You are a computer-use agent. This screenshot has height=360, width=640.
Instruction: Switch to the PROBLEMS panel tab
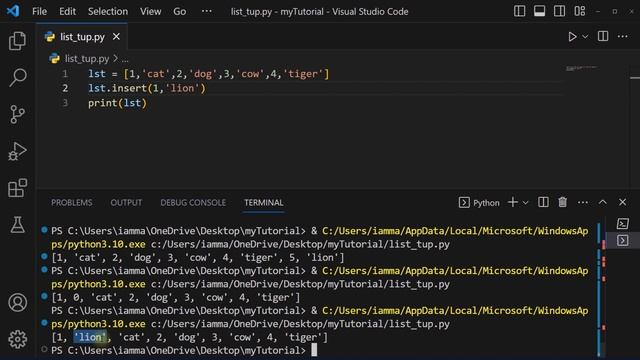pos(71,202)
